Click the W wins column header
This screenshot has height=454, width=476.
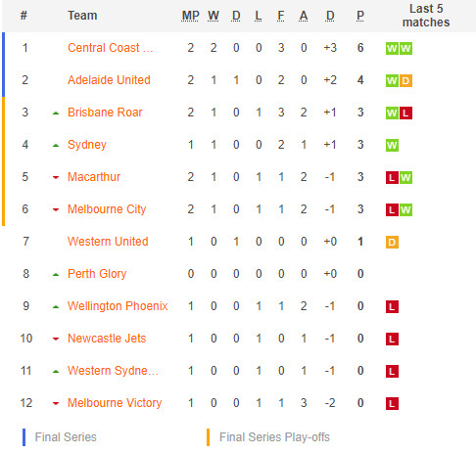pyautogui.click(x=214, y=16)
